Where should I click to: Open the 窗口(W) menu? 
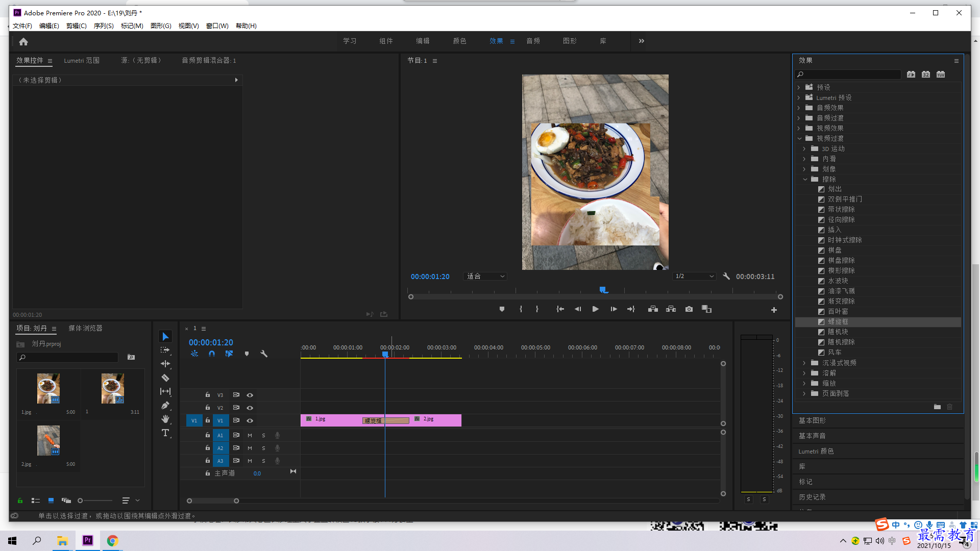point(217,26)
